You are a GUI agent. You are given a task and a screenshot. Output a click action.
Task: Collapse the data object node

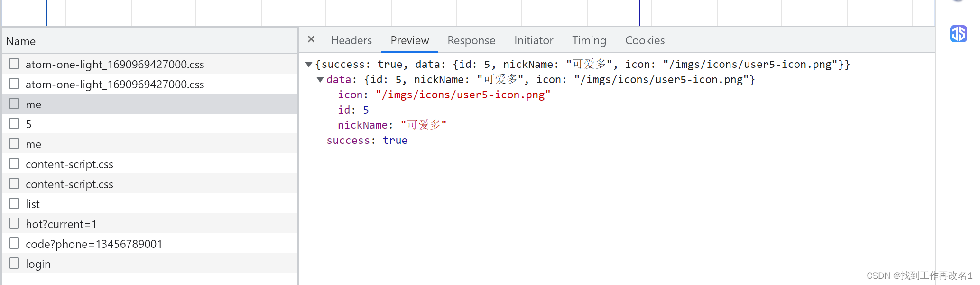[320, 80]
